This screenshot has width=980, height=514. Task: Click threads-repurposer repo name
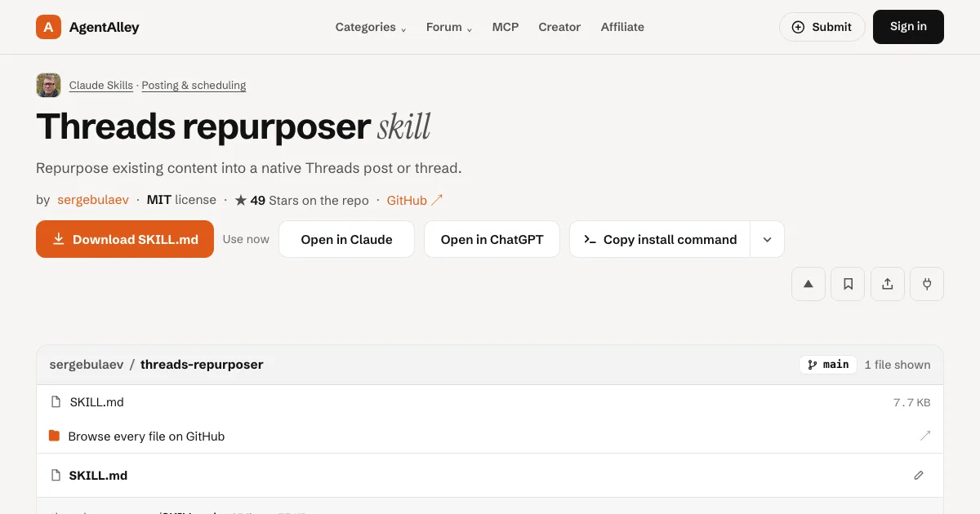click(x=202, y=365)
